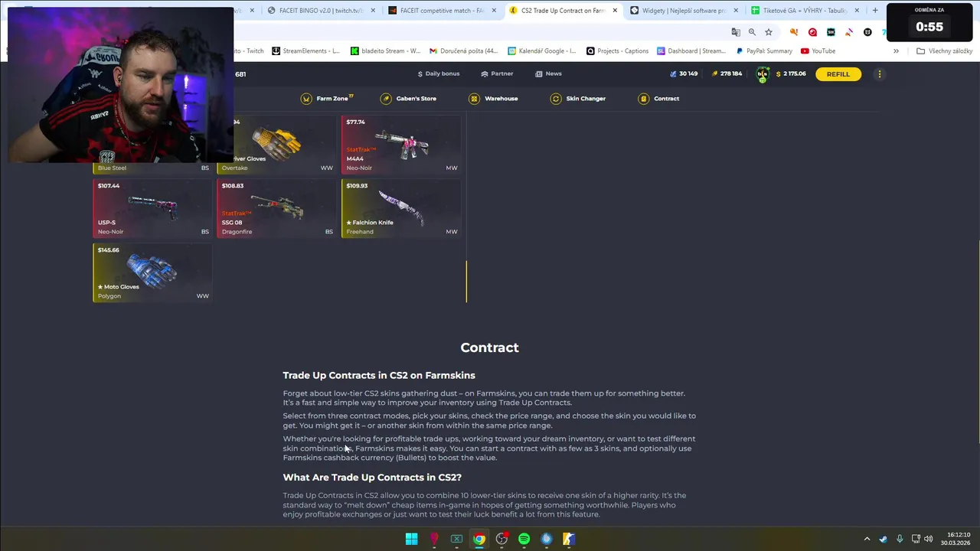Open the Partner page link
This screenshot has width=980, height=551.
coord(497,73)
